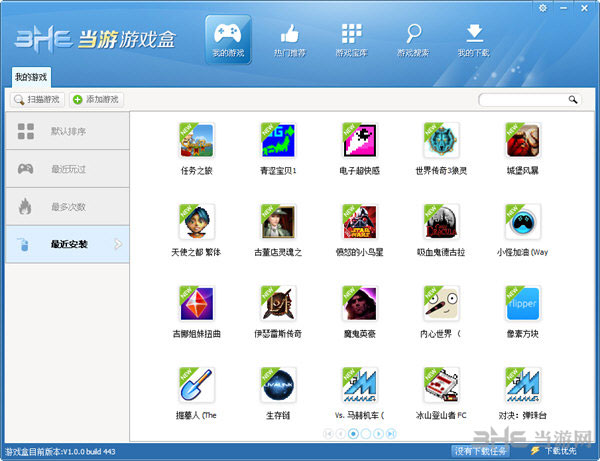Viewport: 600px width, 461px height.
Task: Expand the 最近安装 arrow
Action: [118, 243]
